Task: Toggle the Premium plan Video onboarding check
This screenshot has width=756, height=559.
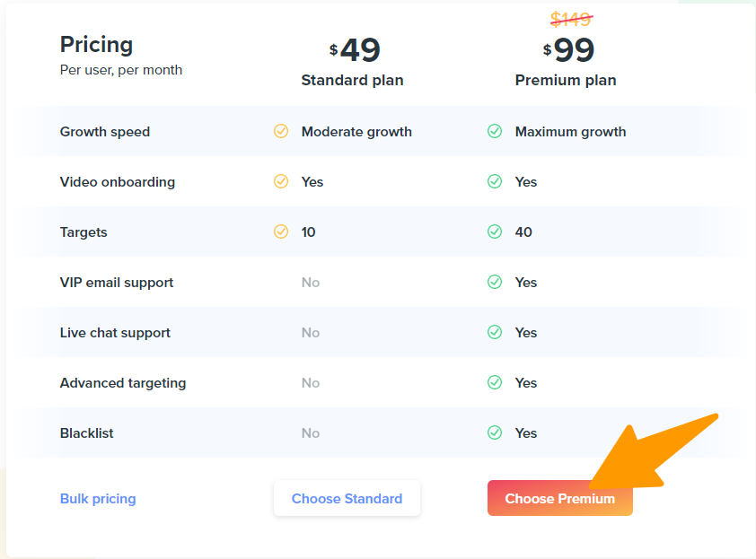Action: tap(495, 181)
